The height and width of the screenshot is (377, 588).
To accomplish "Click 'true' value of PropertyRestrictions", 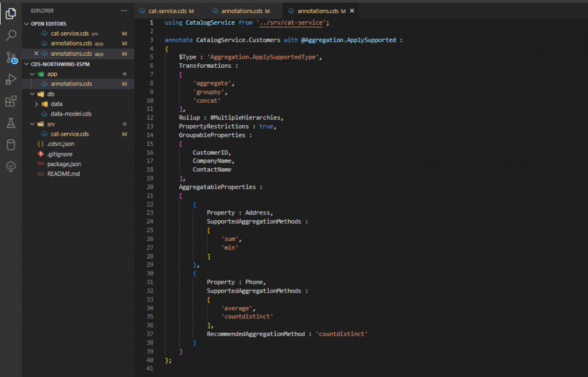I will (x=266, y=126).
